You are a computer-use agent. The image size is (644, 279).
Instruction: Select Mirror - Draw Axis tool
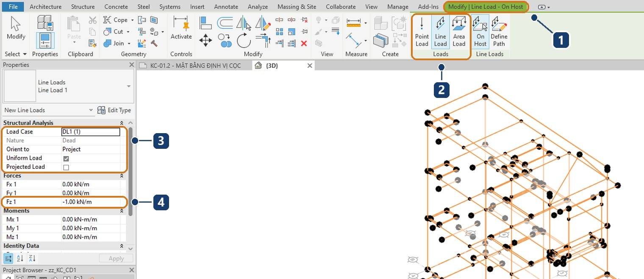pyautogui.click(x=263, y=23)
